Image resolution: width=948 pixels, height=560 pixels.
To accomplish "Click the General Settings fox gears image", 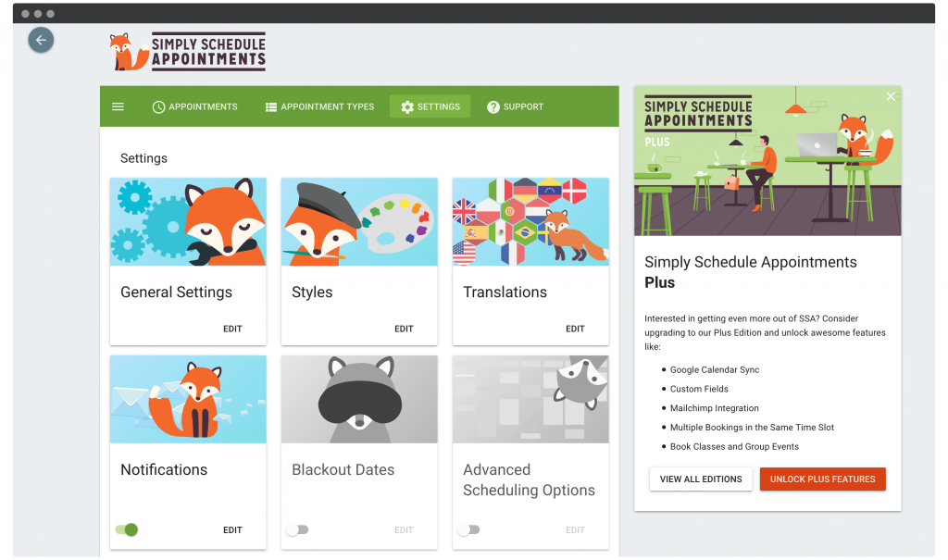I will tap(188, 221).
